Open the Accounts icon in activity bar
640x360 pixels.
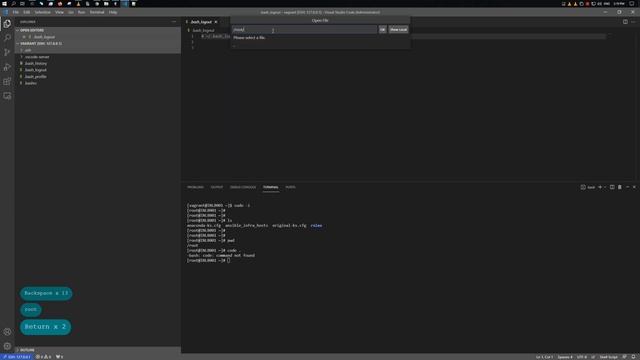7,332
